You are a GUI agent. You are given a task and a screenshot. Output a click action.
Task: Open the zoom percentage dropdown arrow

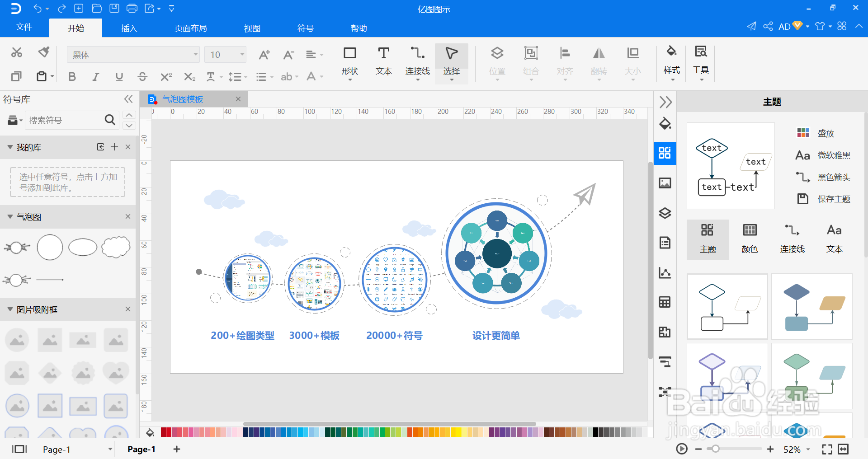[808, 449]
